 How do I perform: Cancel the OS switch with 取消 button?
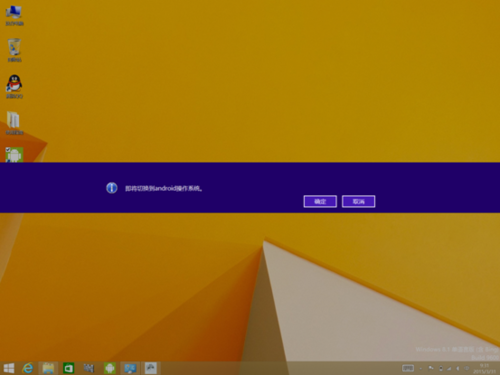(x=358, y=201)
